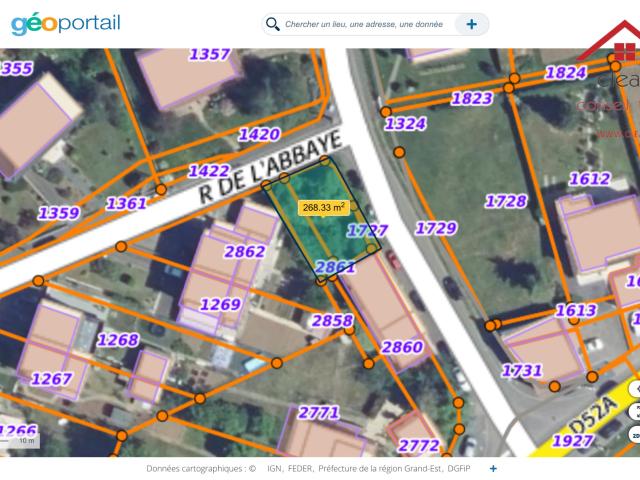Screen dimensions: 640x480
Task: Click the DGFiP attribution text
Action: (x=459, y=469)
